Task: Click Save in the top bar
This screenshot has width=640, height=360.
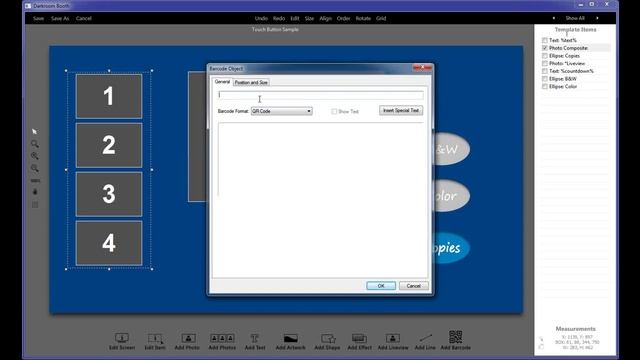Action: tap(38, 18)
